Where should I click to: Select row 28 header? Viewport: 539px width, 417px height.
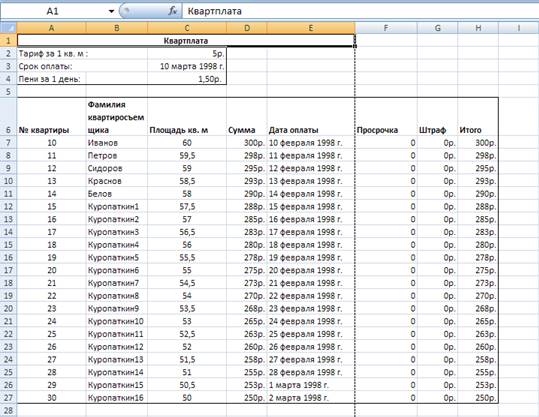[x=8, y=410]
